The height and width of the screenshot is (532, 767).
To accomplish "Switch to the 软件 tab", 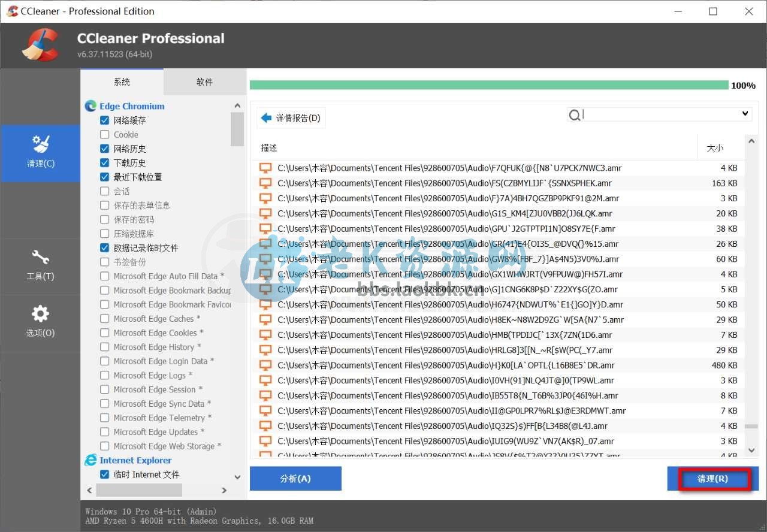I will (204, 82).
